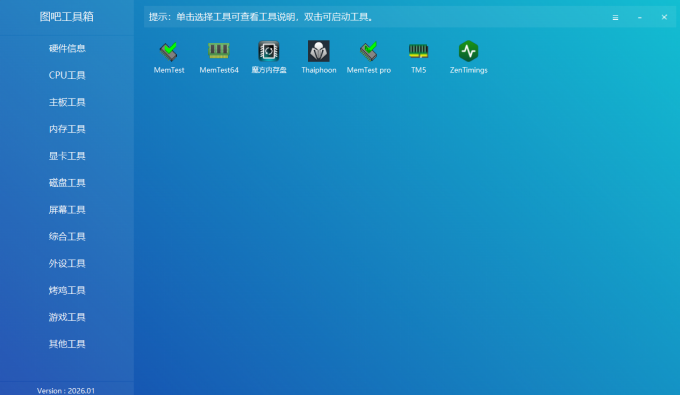This screenshot has width=680, height=395.
Task: Click the Version : 2026.01 text
Action: [x=66, y=391]
